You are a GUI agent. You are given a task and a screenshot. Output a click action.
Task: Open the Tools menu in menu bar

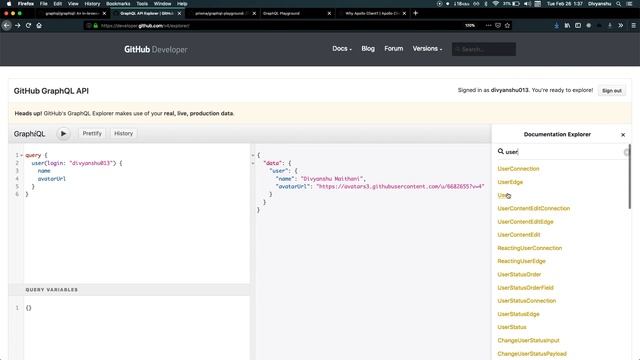pyautogui.click(x=142, y=4)
